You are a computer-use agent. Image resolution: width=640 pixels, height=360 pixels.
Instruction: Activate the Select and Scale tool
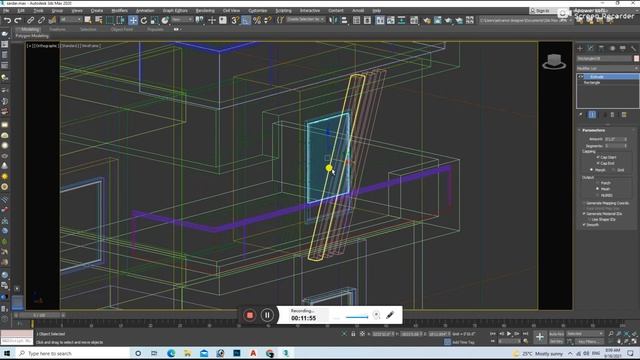coord(154,20)
